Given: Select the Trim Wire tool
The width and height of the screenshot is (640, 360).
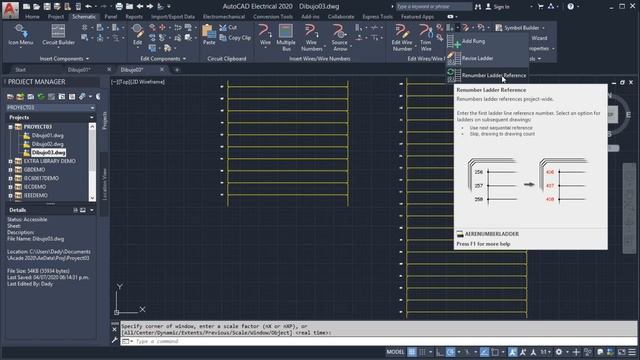Looking at the screenshot, I should (x=425, y=37).
